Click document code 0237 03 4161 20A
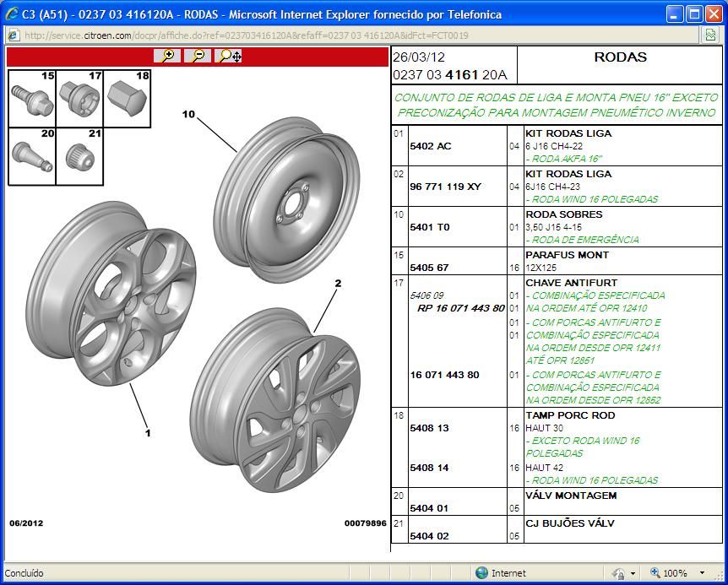728x585 pixels. click(x=450, y=74)
